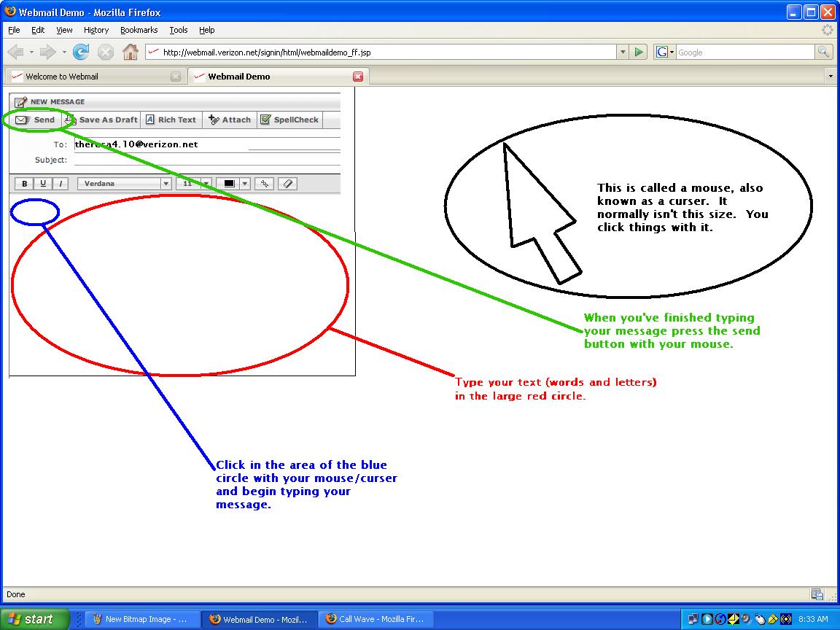This screenshot has height=630, width=840.
Task: Click the insert link chain icon
Action: tap(264, 184)
